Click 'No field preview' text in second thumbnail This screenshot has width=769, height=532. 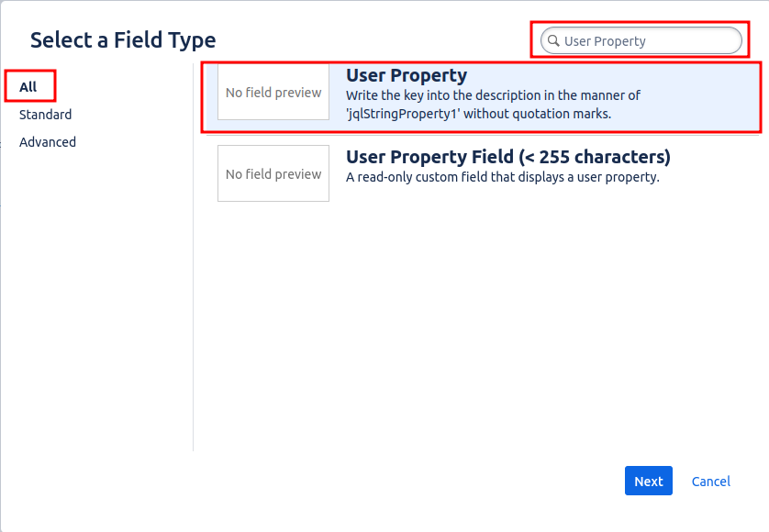(x=273, y=174)
